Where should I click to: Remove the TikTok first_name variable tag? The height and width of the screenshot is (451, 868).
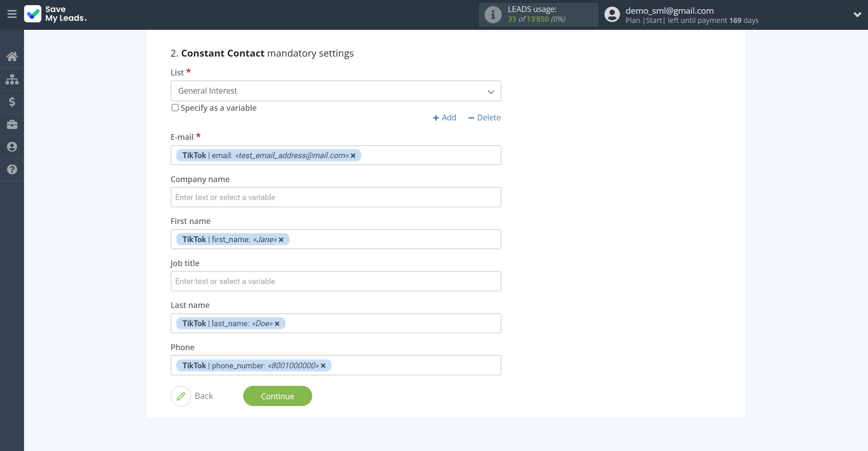pyautogui.click(x=281, y=240)
